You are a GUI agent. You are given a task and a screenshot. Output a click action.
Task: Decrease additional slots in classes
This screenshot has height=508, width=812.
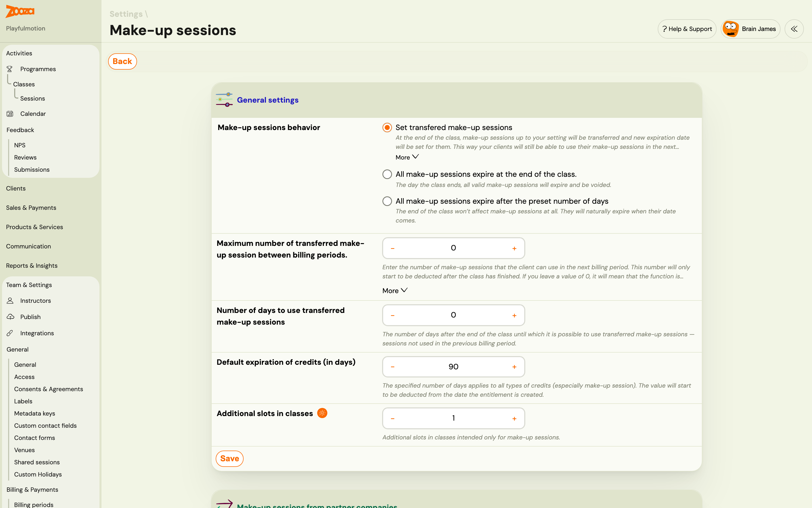tap(393, 418)
